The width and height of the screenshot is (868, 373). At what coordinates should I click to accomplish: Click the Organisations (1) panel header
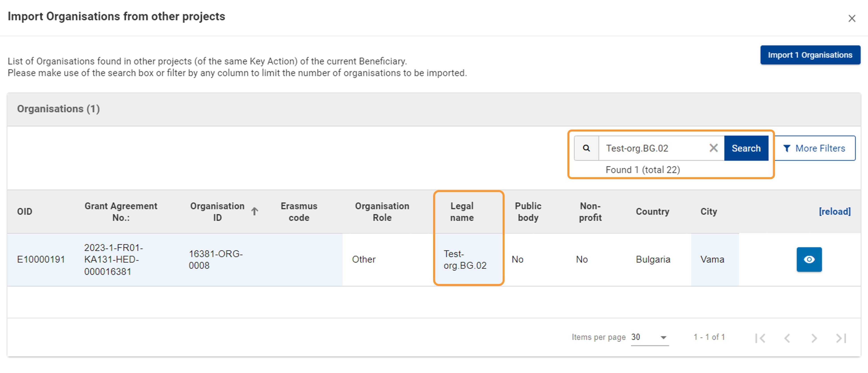[434, 109]
